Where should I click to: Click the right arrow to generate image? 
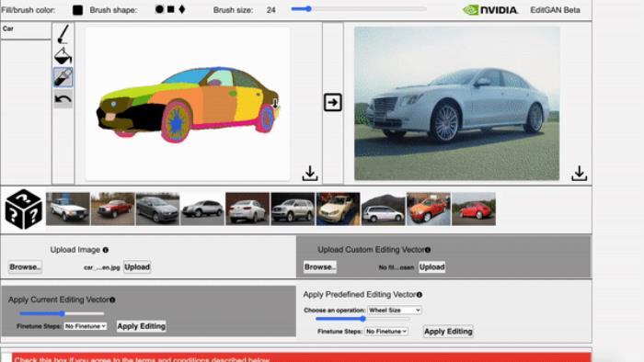[333, 103]
